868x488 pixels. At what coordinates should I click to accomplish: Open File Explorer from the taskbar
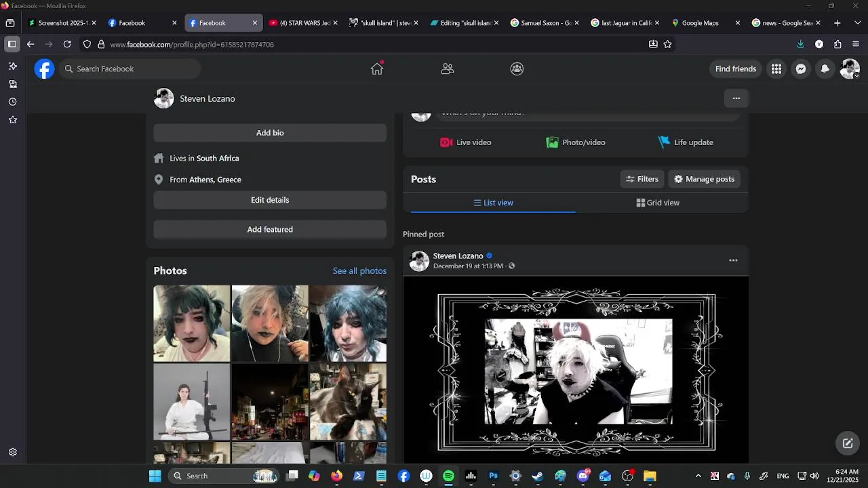coord(650,476)
